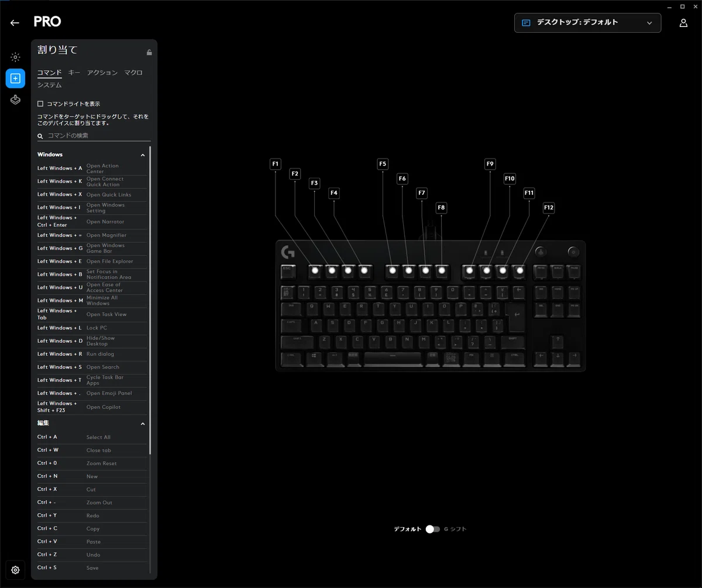Select the F3 key label
Image resolution: width=702 pixels, height=588 pixels.
pos(315,183)
